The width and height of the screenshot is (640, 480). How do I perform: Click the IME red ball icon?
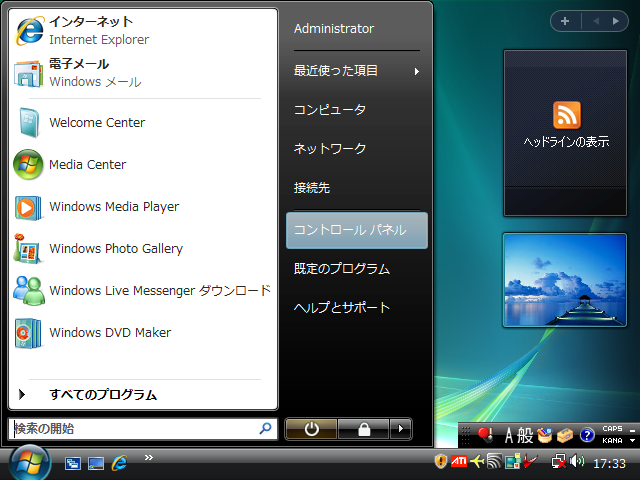[485, 435]
